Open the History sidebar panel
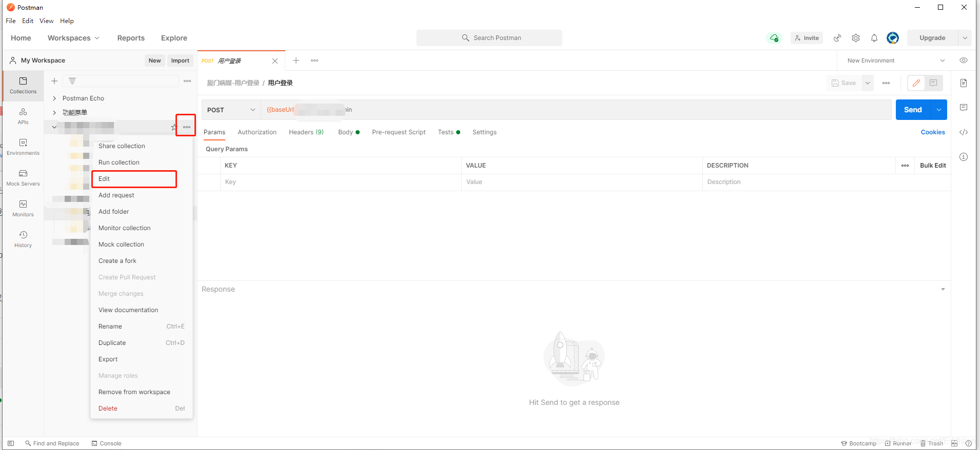Screen dimensions: 980x450 23,239
